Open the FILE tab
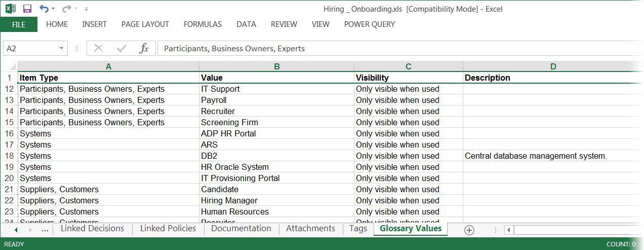This screenshot has height=250, width=644. (19, 24)
